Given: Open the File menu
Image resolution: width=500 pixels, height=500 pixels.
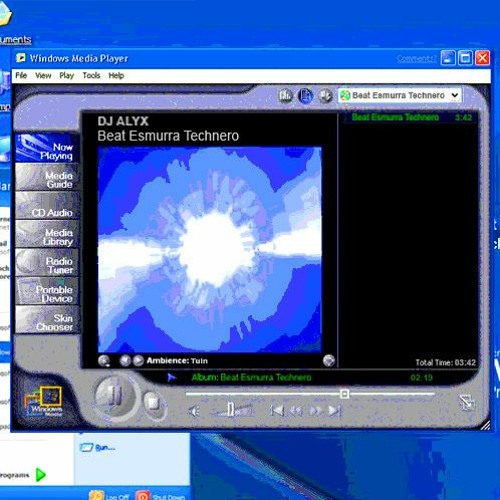Looking at the screenshot, I should (x=21, y=75).
